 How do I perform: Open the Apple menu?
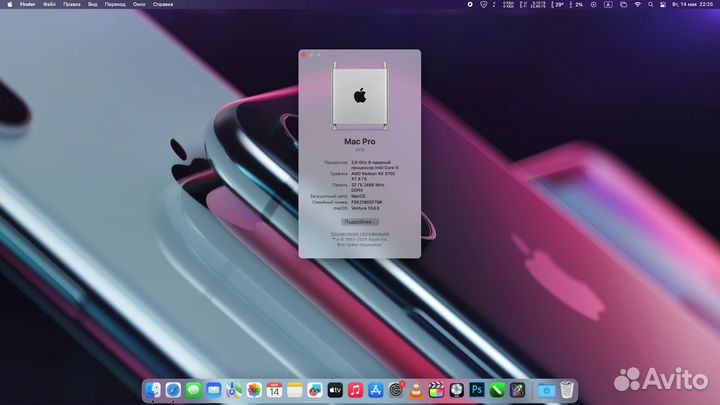pyautogui.click(x=10, y=4)
